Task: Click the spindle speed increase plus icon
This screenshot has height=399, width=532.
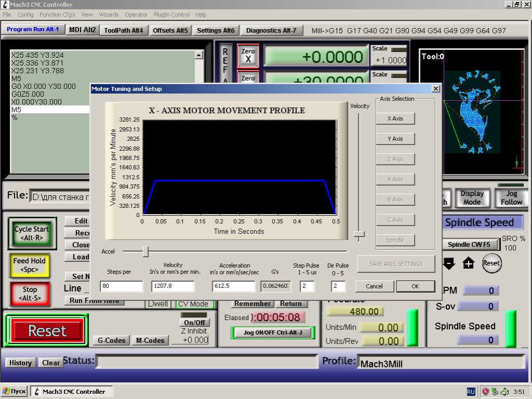Action: pyautogui.click(x=468, y=263)
